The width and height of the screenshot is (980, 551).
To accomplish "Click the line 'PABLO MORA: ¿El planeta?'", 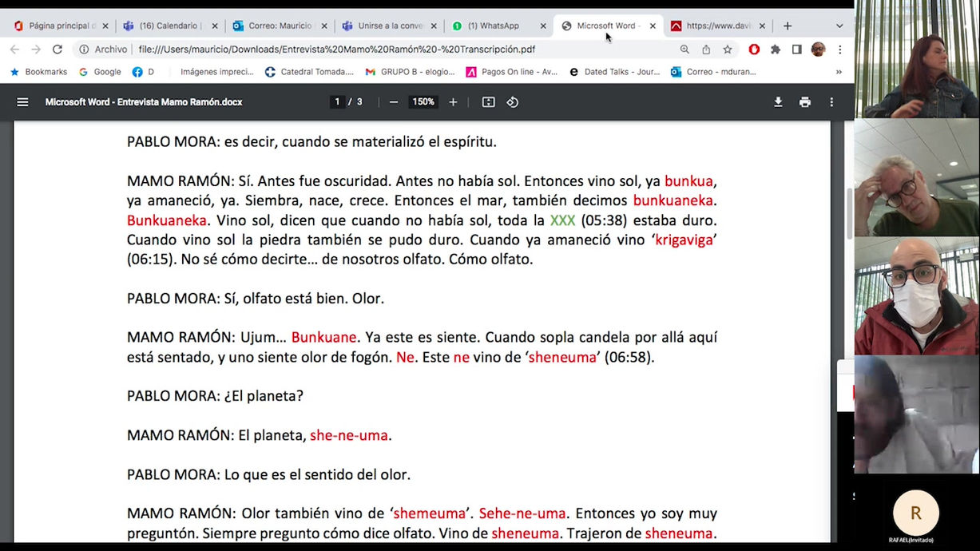I will click(x=215, y=396).
